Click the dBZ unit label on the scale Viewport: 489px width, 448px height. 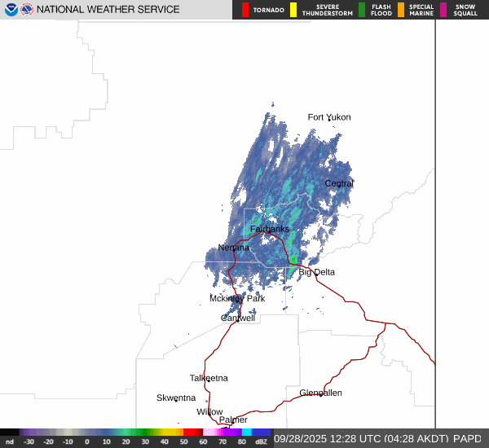point(261,441)
